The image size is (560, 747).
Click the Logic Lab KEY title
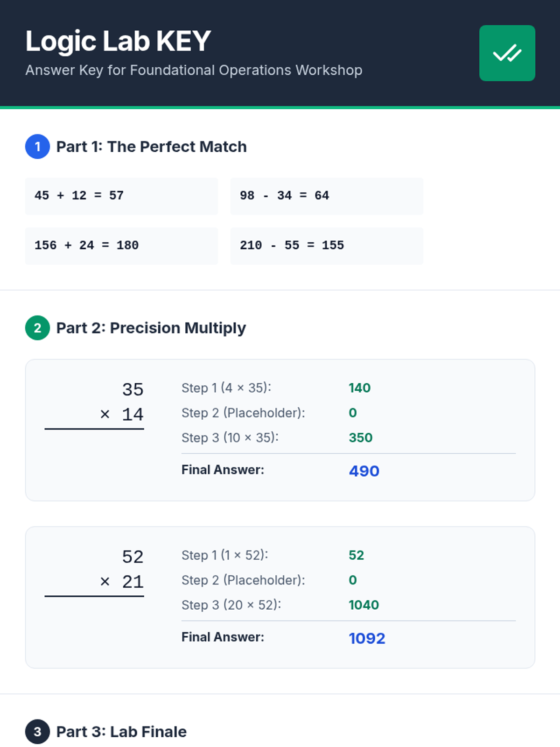pyautogui.click(x=118, y=41)
